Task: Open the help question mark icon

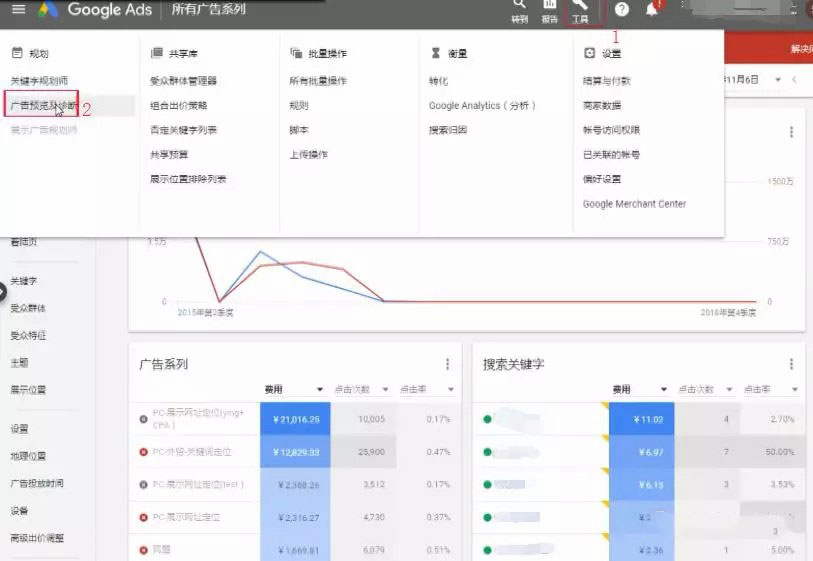Action: [x=622, y=9]
